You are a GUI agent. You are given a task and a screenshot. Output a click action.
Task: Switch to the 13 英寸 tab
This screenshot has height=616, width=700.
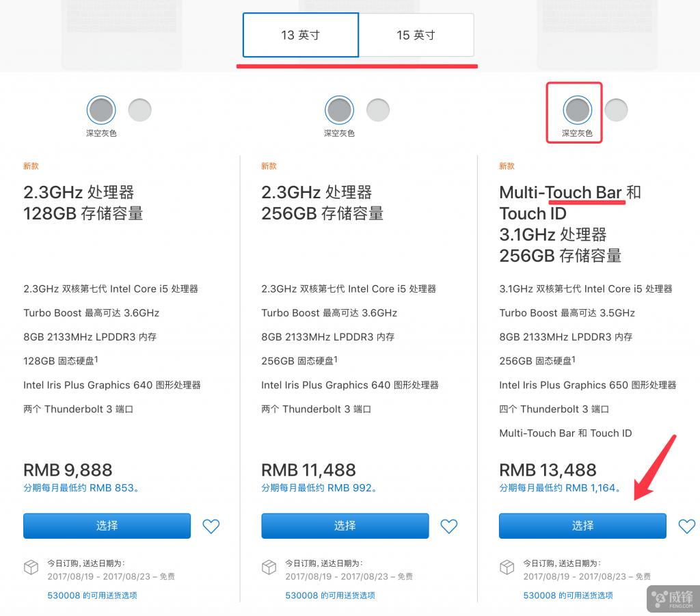point(300,35)
